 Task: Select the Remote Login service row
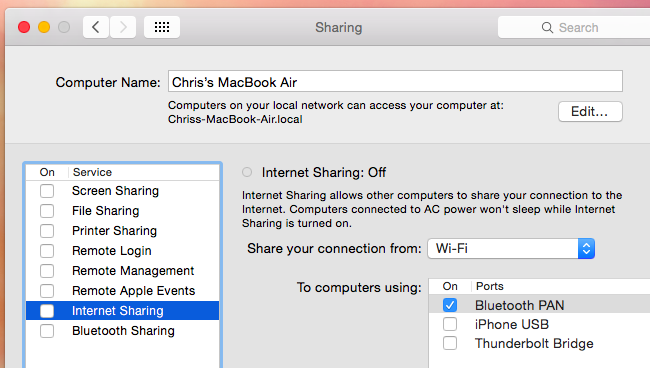tap(122, 251)
